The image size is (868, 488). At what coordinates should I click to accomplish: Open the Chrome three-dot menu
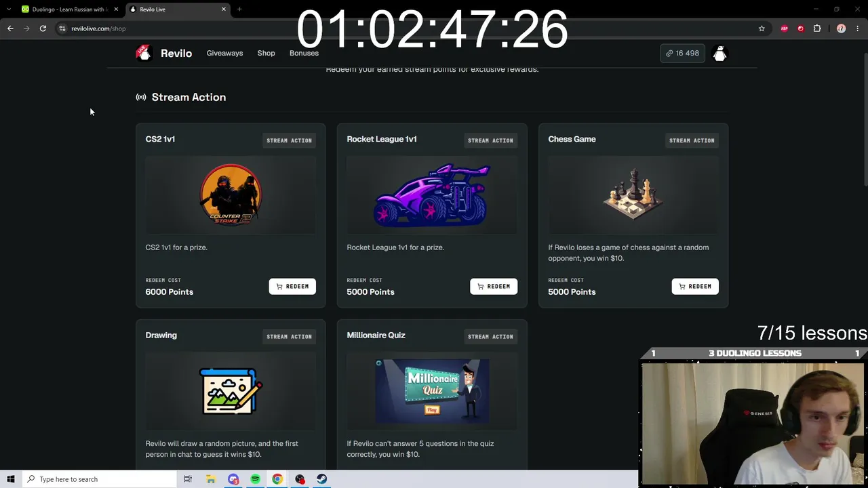[x=858, y=28]
